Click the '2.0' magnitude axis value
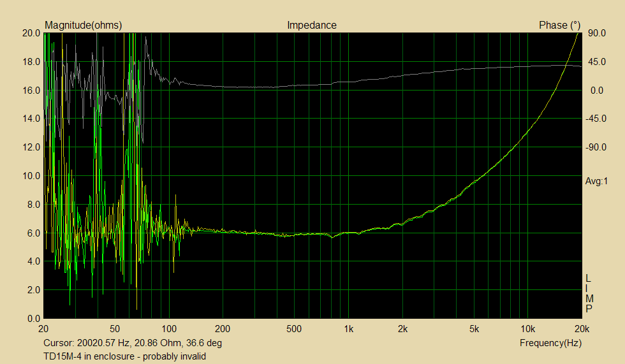The width and height of the screenshot is (625, 364). [33, 290]
